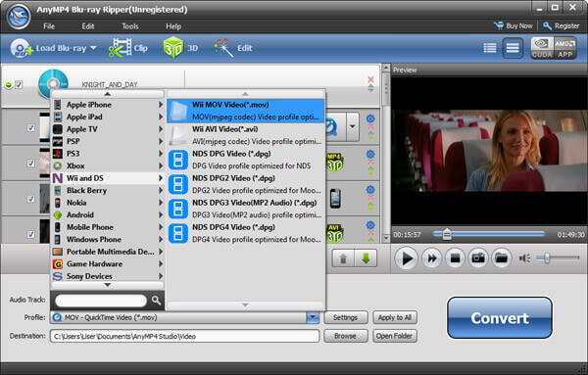This screenshot has height=375, width=588.
Task: Click the Buy Now link
Action: 514,25
